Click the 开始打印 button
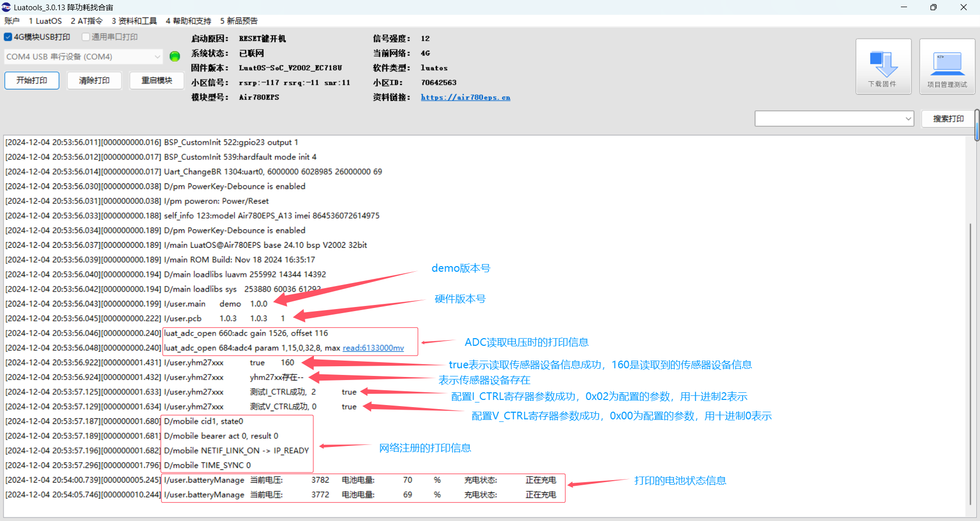This screenshot has height=521, width=980. (32, 80)
